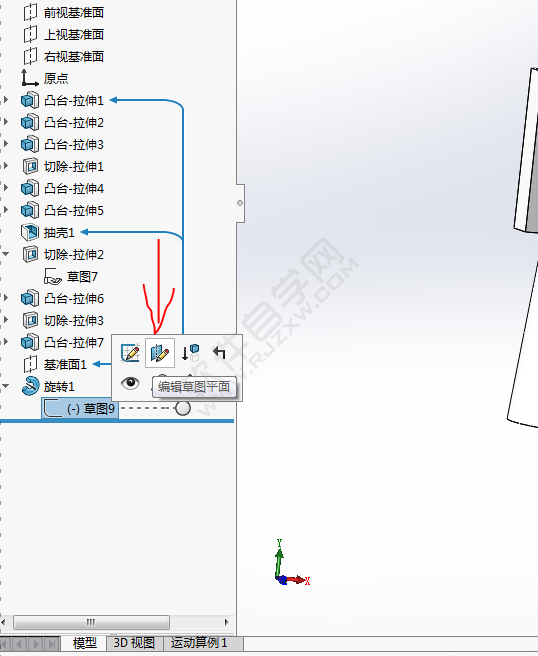The width and height of the screenshot is (538, 656).
Task: Switch to the 模型 tab
Action: point(85,643)
